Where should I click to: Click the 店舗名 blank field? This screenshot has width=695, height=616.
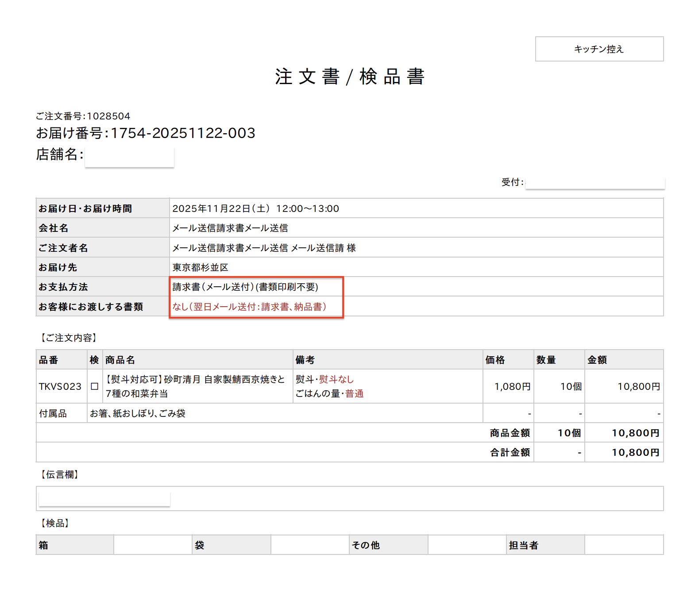click(x=129, y=156)
